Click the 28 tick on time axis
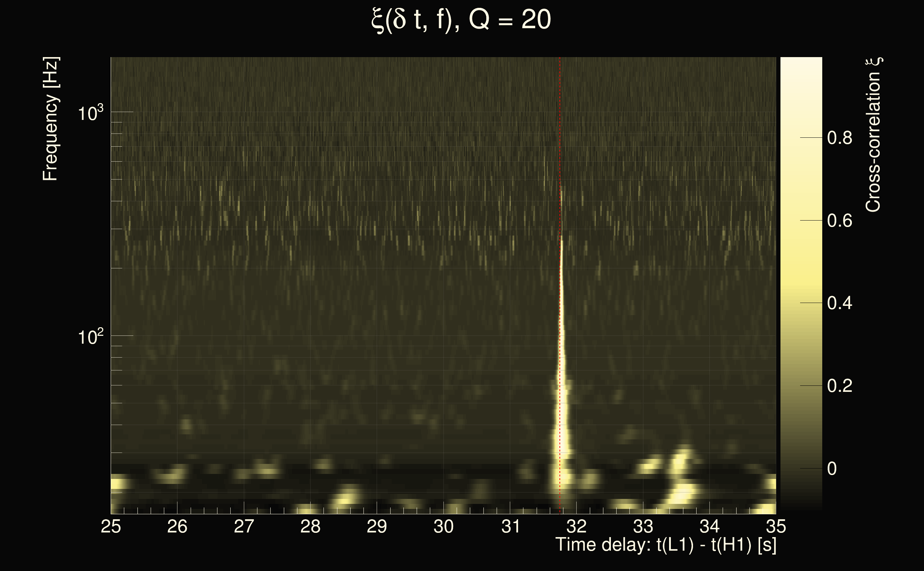The image size is (924, 571). pos(310,526)
